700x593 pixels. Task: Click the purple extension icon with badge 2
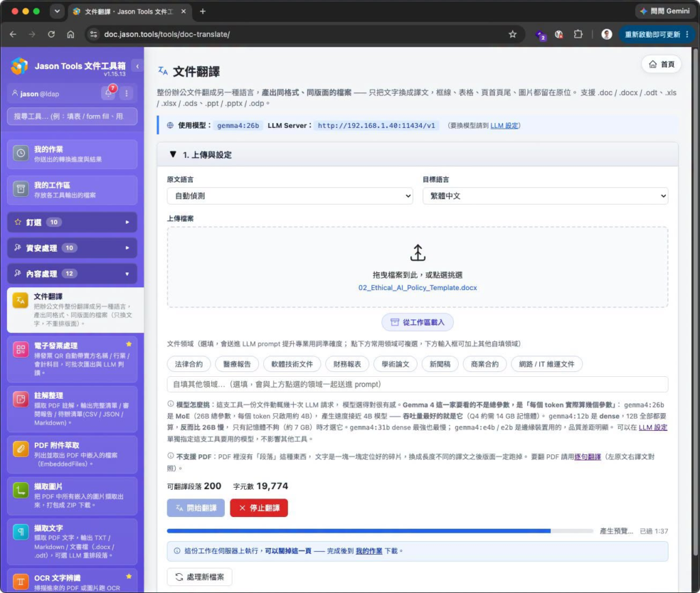coord(541,36)
